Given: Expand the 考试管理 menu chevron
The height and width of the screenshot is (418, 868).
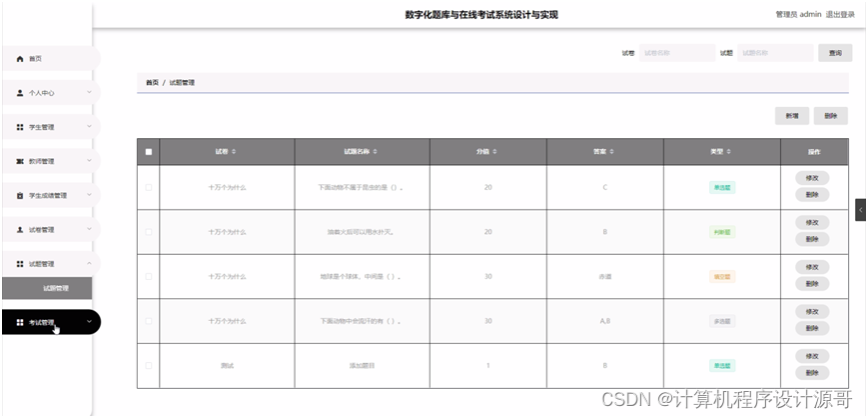Looking at the screenshot, I should tap(89, 322).
